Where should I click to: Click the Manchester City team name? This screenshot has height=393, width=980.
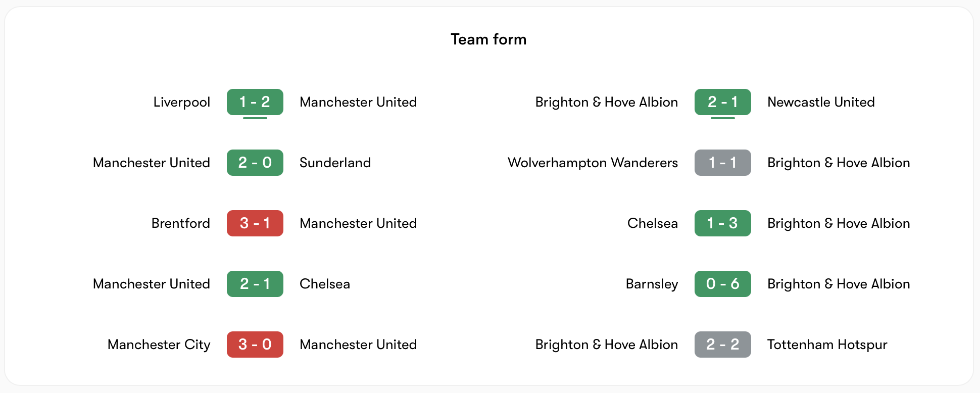pyautogui.click(x=159, y=345)
